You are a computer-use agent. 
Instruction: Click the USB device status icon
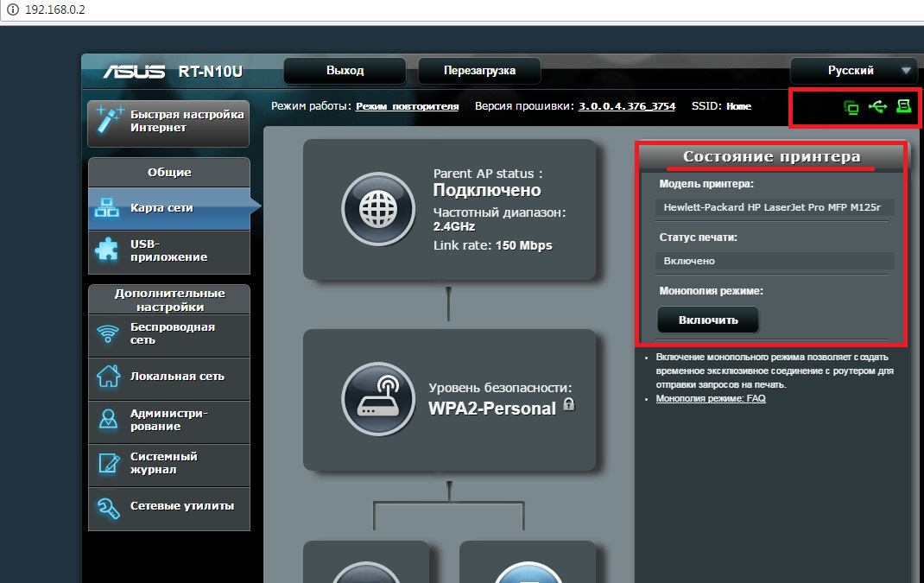click(877, 107)
